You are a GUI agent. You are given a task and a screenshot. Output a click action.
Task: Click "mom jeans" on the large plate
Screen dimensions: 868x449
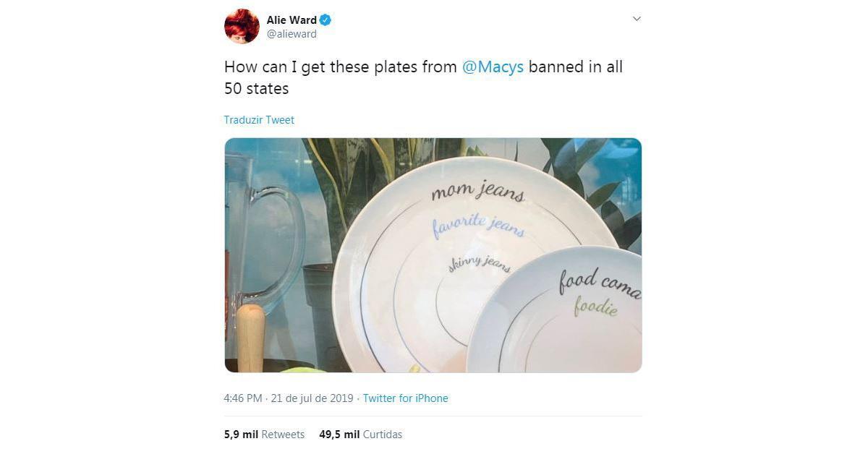pos(477,192)
